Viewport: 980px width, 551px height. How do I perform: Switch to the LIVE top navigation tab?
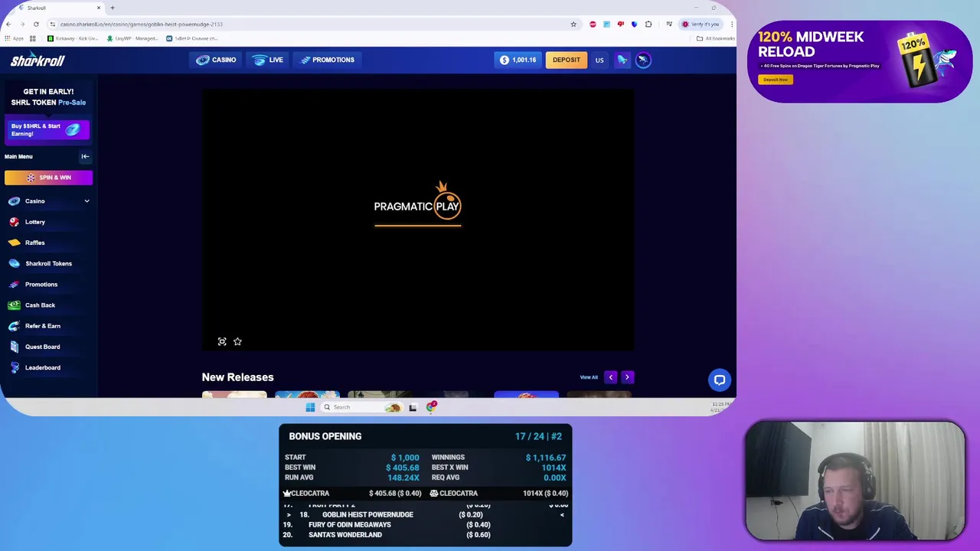(x=267, y=60)
